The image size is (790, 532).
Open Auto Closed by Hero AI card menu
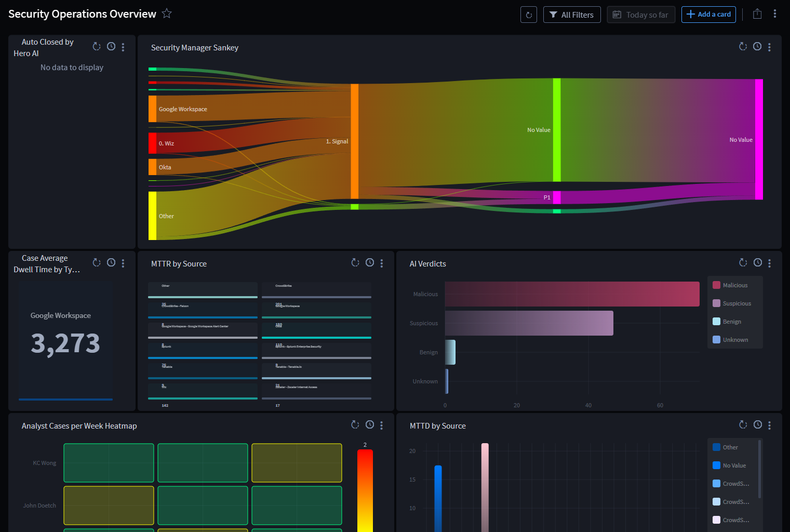pyautogui.click(x=123, y=47)
